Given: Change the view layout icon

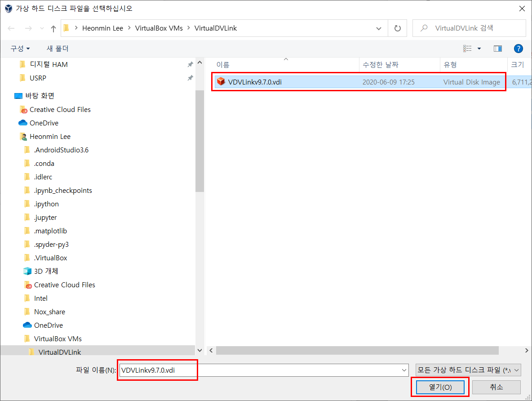Looking at the screenshot, I should pos(467,49).
